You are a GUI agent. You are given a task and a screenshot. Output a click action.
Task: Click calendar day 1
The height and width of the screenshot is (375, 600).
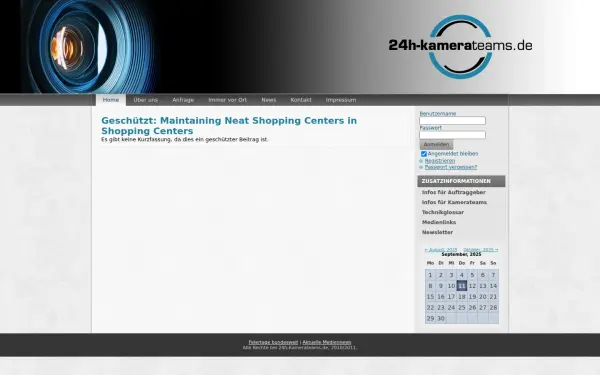tap(430, 275)
